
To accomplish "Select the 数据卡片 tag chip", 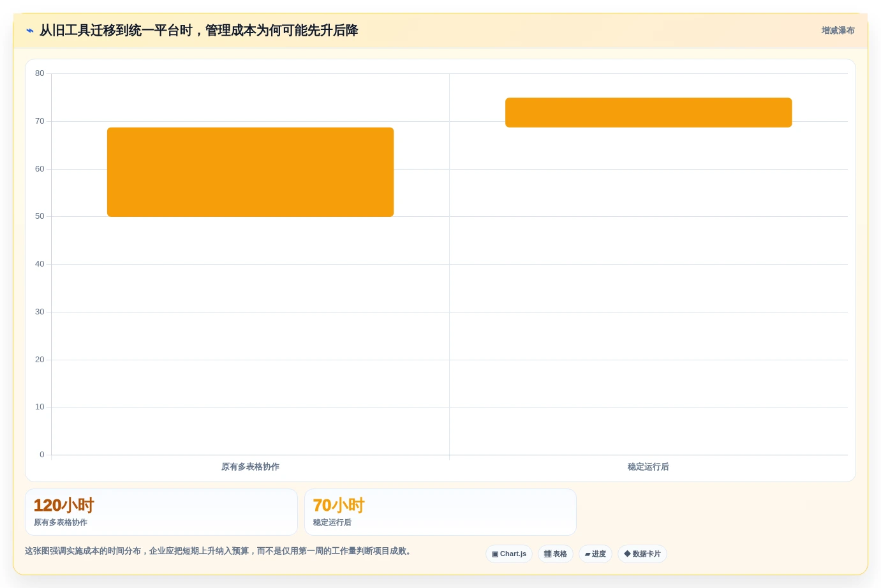I will 642,554.
